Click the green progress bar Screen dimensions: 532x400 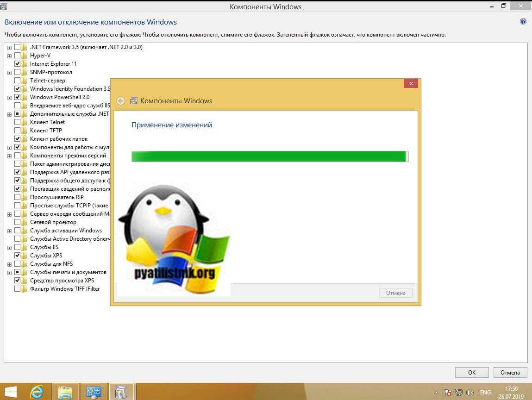coord(269,156)
